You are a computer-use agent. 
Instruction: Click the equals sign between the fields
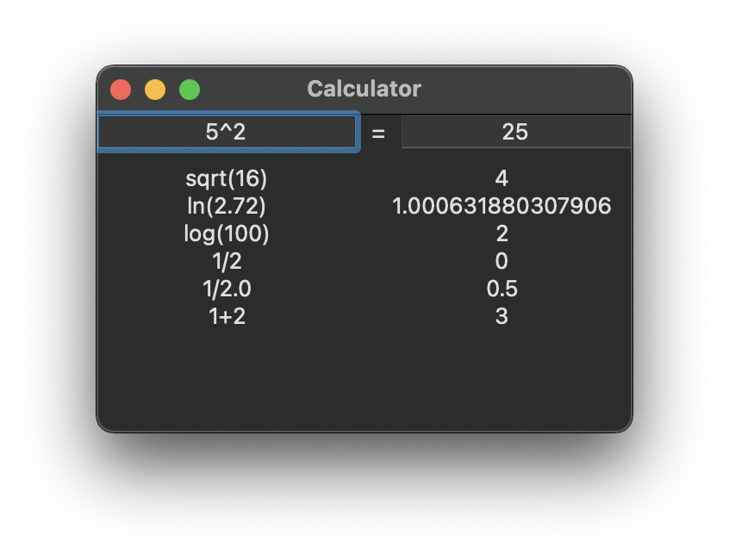(x=377, y=134)
